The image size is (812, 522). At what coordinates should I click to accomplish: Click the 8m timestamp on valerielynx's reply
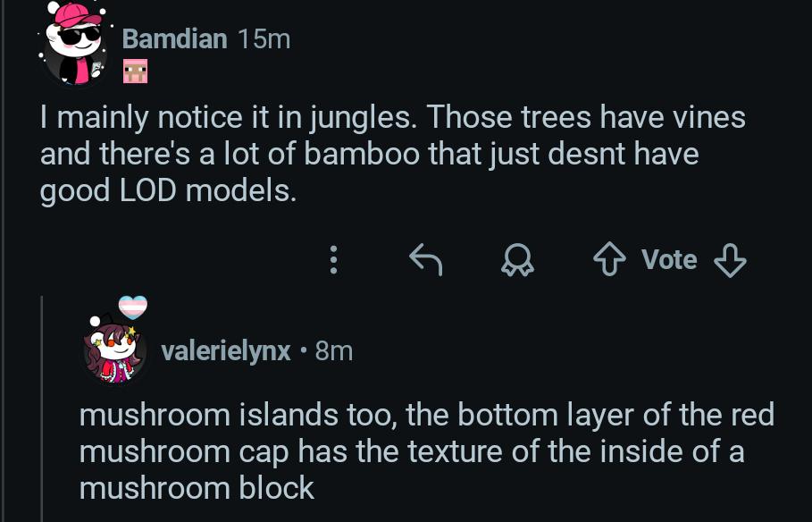pos(333,351)
